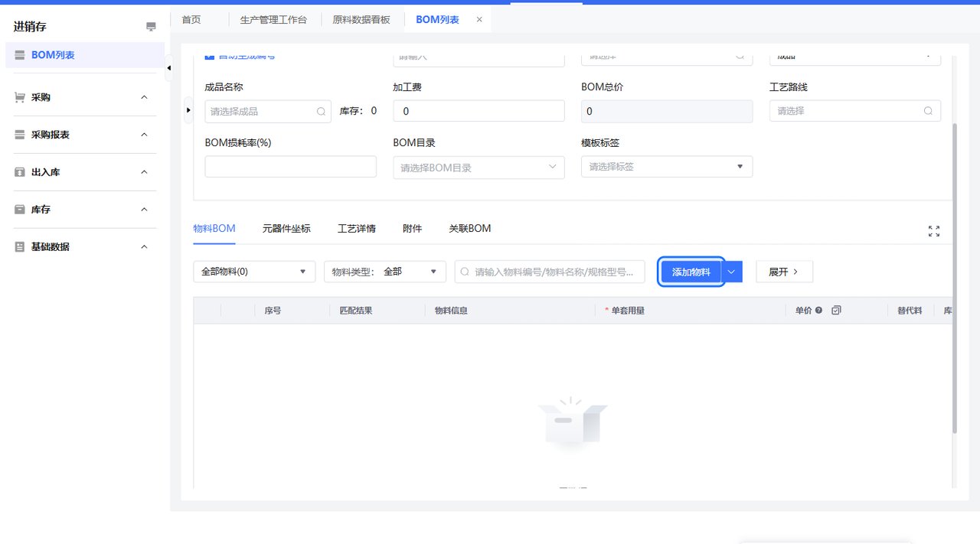Screen dimensions: 980x544
Task: Toggle fullscreen for the material table
Action: pyautogui.click(x=934, y=231)
